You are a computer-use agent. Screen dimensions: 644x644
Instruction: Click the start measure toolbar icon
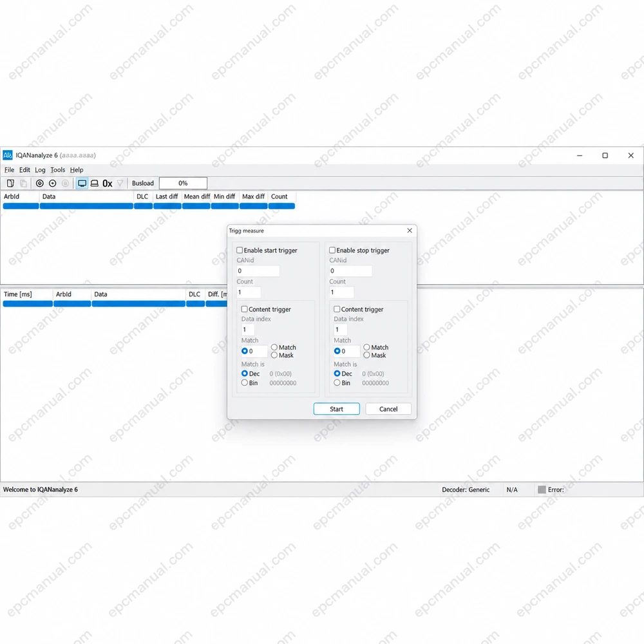[40, 183]
